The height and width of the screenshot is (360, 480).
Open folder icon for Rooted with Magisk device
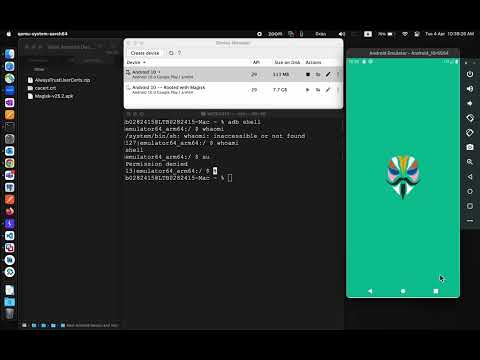318,90
